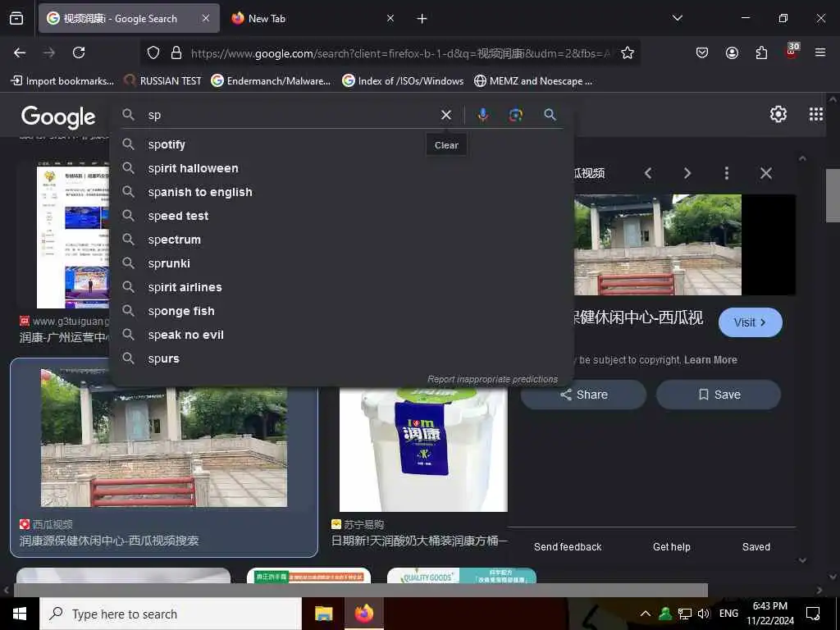Open the Extensions puzzle icon
840x630 pixels.
pyautogui.click(x=761, y=52)
